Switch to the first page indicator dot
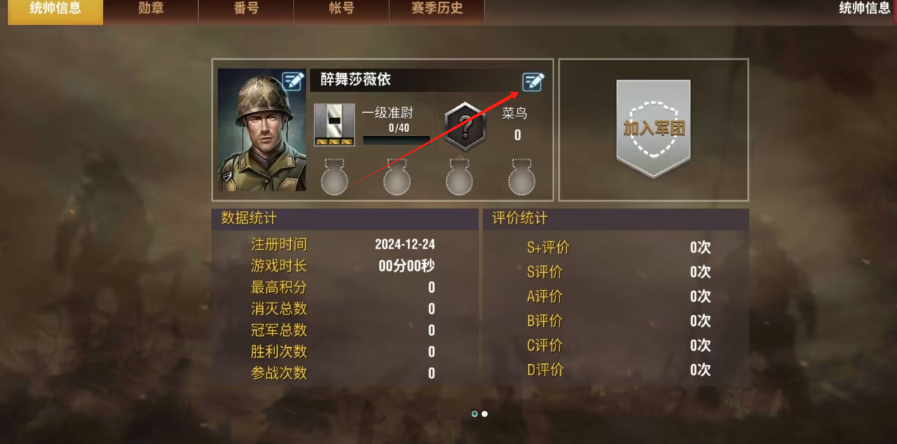 pyautogui.click(x=475, y=414)
